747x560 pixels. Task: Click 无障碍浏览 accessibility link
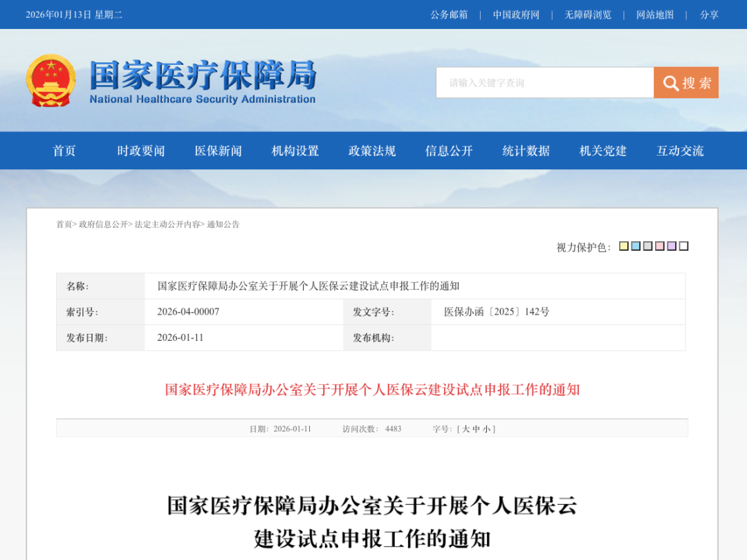588,15
